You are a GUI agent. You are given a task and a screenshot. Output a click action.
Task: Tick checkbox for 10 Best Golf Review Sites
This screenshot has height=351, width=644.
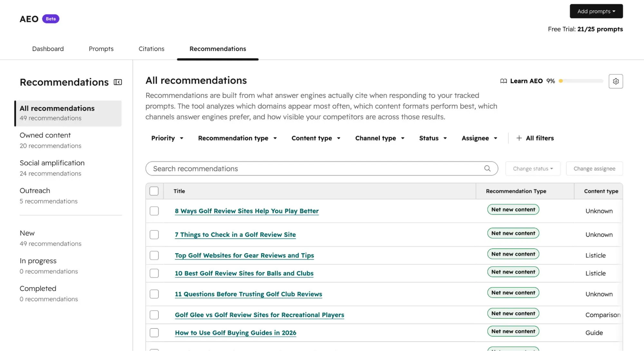[154, 273]
